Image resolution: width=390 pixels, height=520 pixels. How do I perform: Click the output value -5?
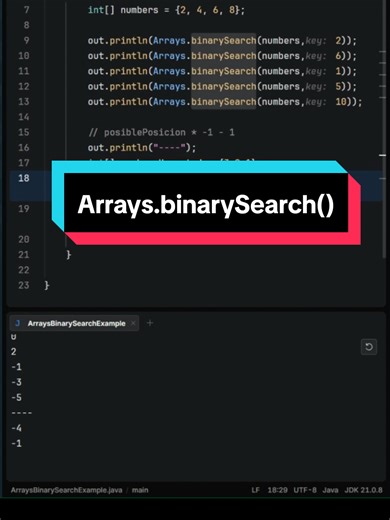tap(16, 397)
